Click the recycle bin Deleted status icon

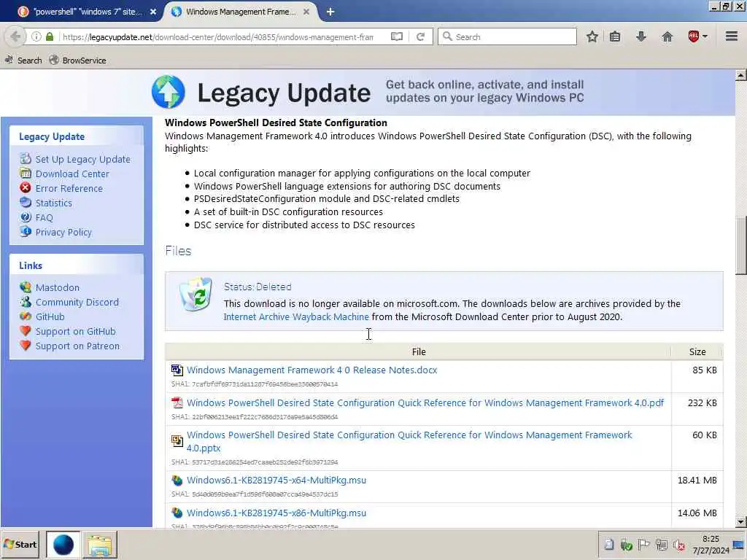pyautogui.click(x=196, y=295)
